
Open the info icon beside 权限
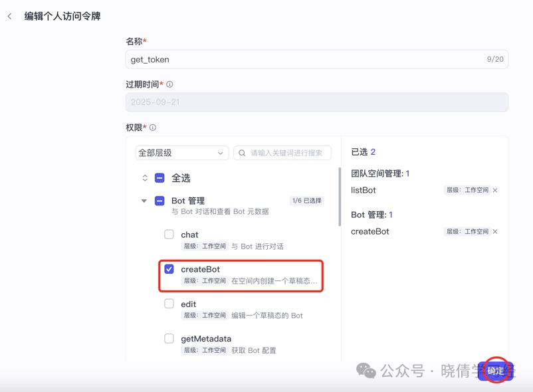click(x=153, y=128)
